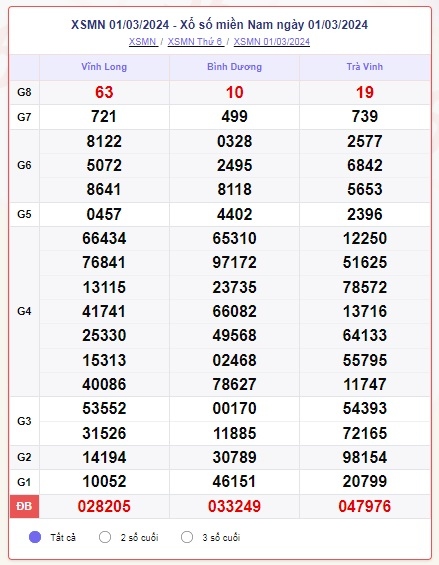The image size is (439, 565).
Task: Click the G8 prize row label
Action: [x=24, y=92]
